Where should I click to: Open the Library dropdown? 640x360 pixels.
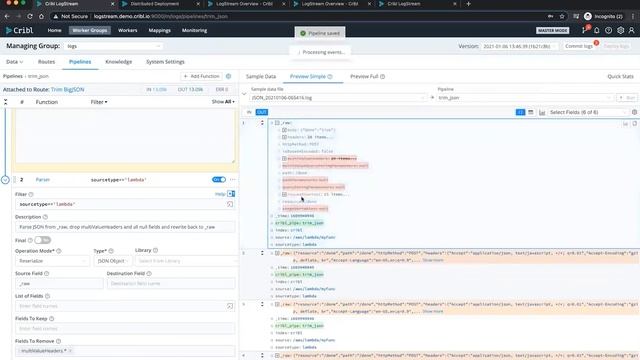point(186,261)
